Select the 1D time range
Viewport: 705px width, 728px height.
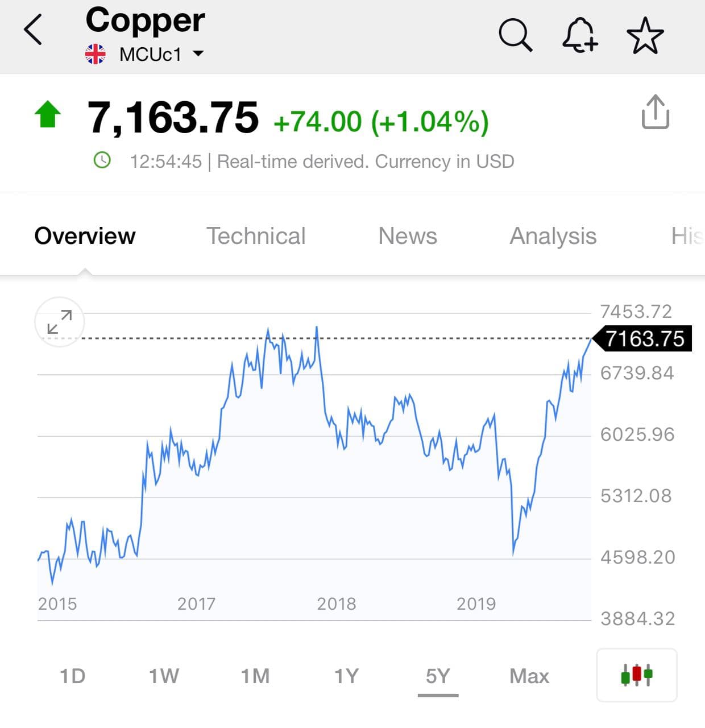tap(73, 676)
